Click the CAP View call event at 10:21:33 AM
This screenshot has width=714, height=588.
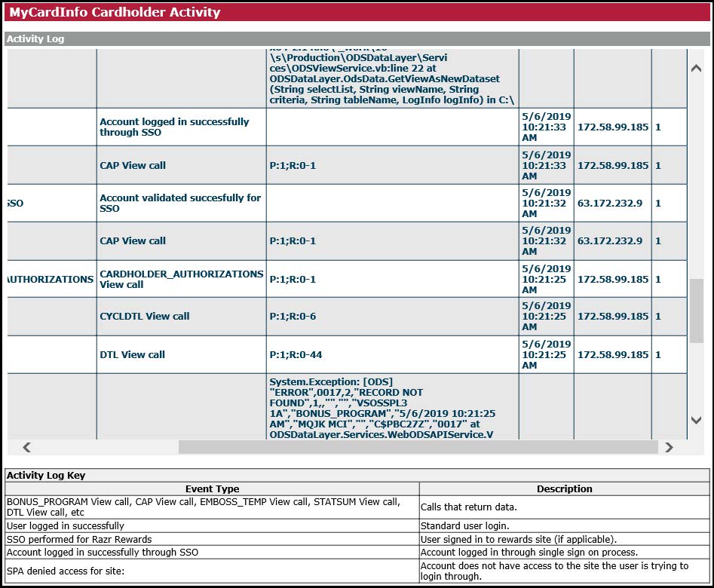click(133, 165)
